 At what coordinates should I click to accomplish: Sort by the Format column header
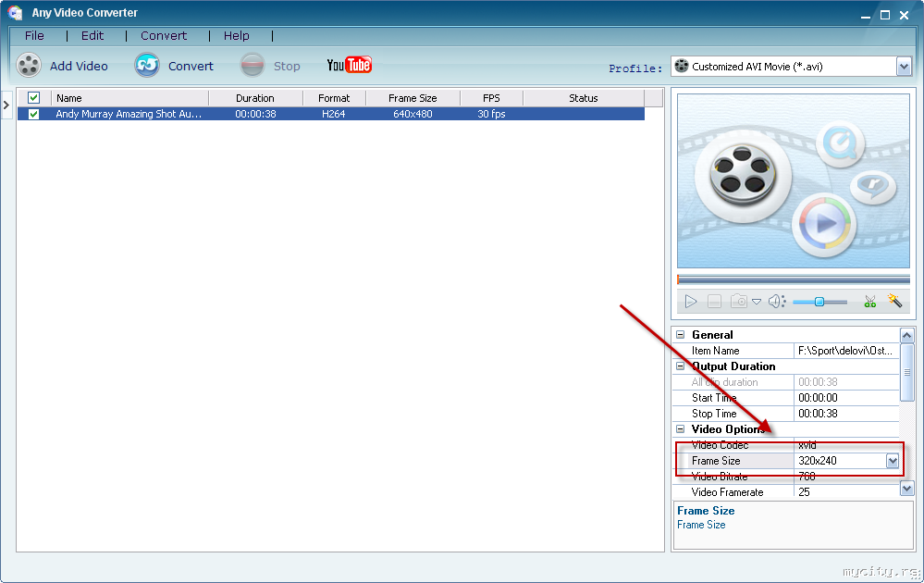tap(334, 98)
